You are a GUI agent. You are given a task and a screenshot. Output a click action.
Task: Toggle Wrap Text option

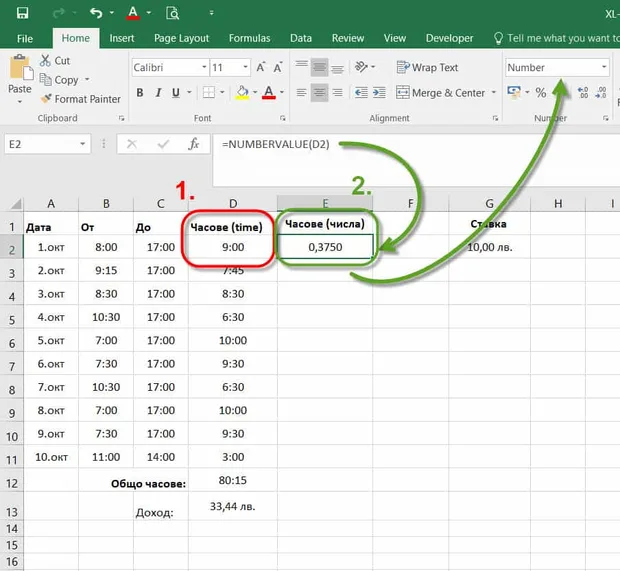pos(427,68)
